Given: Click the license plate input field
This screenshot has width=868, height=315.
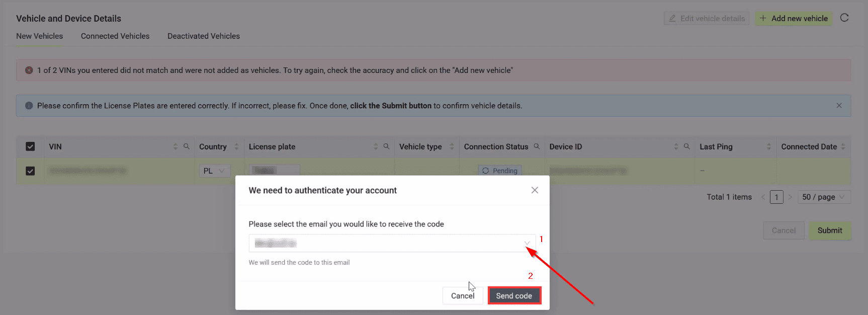Looking at the screenshot, I should (x=274, y=171).
